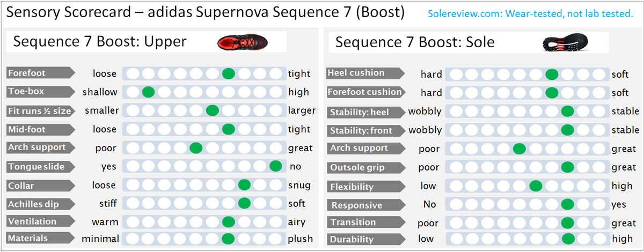The image size is (644, 252).
Task: Click the Sequence 7 Boost: Upper heading
Action: (x=100, y=42)
